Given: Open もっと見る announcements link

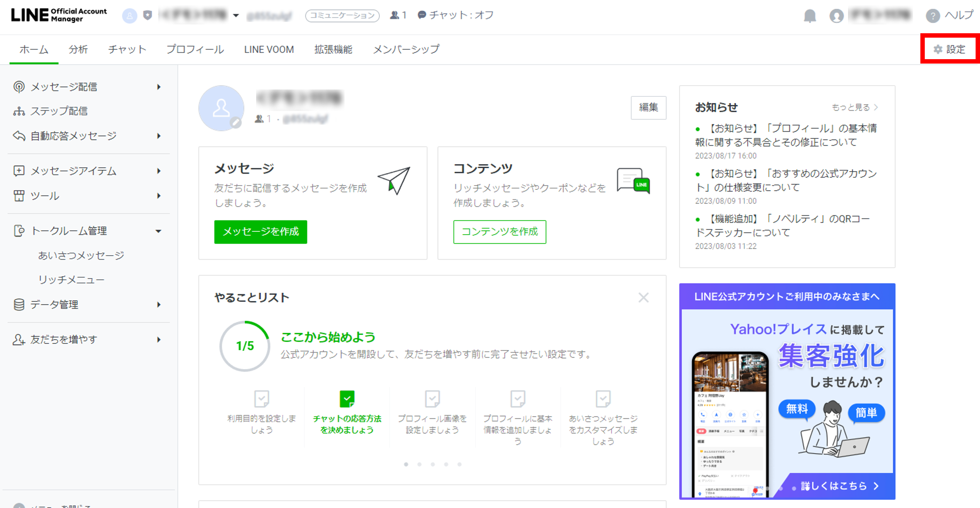Looking at the screenshot, I should (x=854, y=107).
